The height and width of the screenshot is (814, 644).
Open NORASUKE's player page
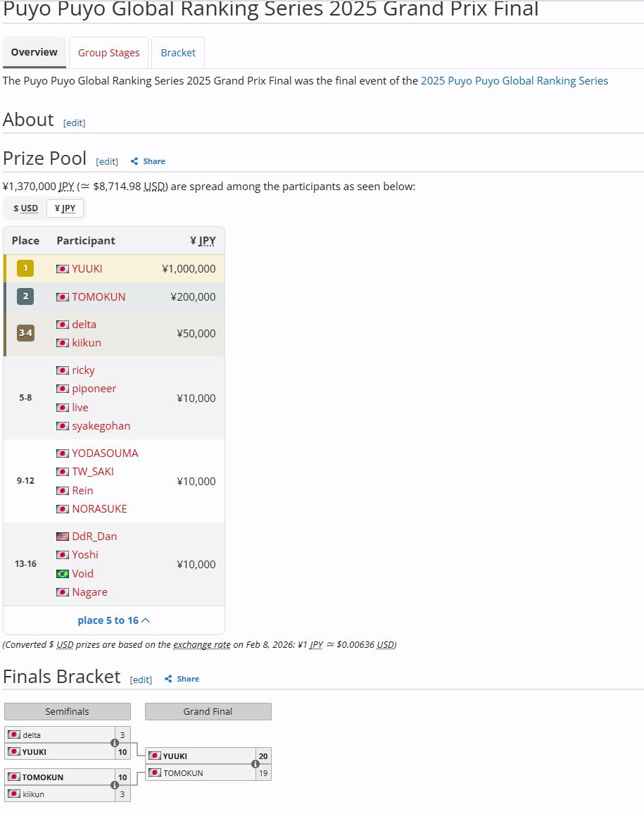point(100,508)
